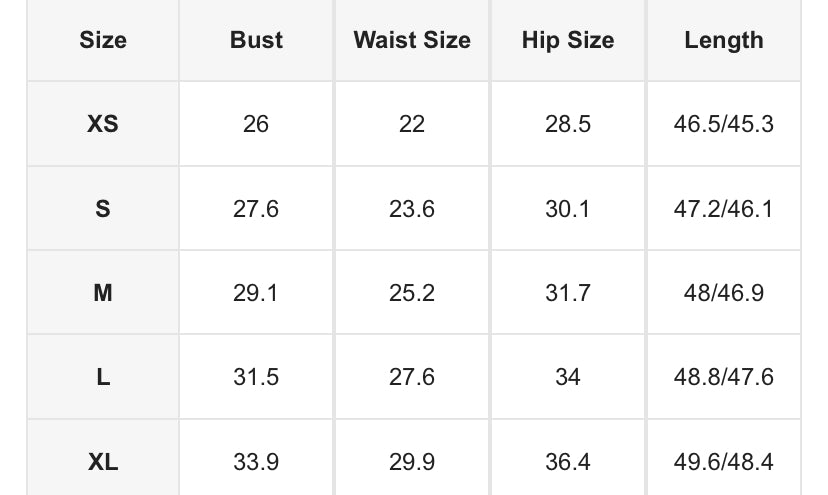Click the Waist Size column header

(x=411, y=40)
